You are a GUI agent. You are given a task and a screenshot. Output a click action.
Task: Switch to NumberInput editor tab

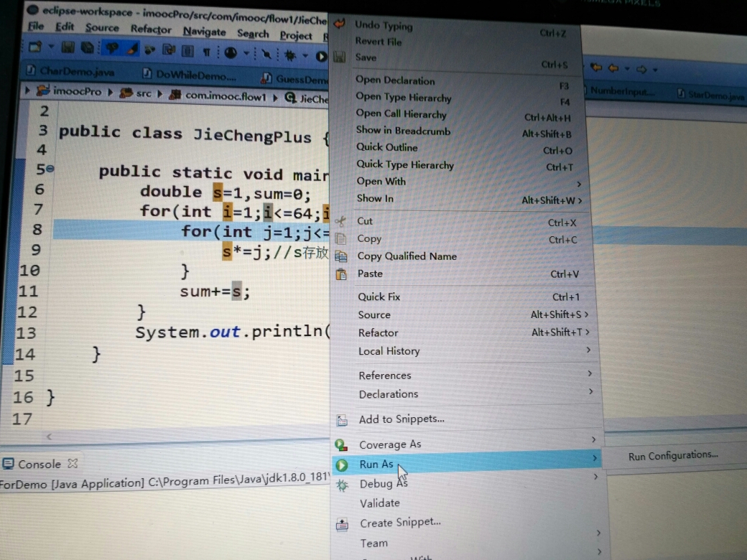pos(621,91)
